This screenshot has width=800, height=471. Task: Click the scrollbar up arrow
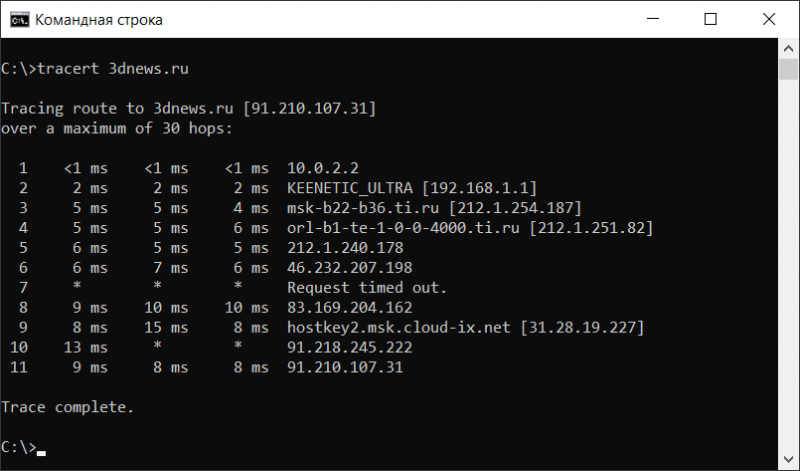(788, 50)
